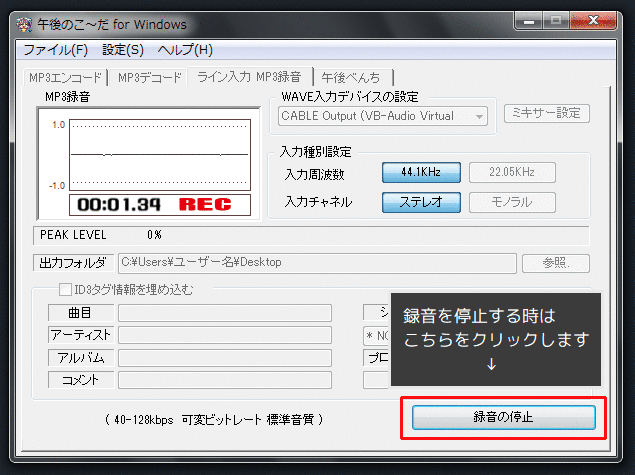
Task: Switch to the MP3デコード tab
Action: [150, 77]
